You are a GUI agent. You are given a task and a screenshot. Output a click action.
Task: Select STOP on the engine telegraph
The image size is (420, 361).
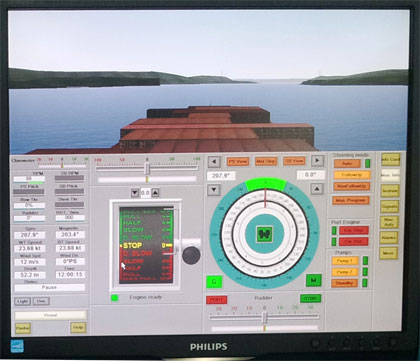132,246
